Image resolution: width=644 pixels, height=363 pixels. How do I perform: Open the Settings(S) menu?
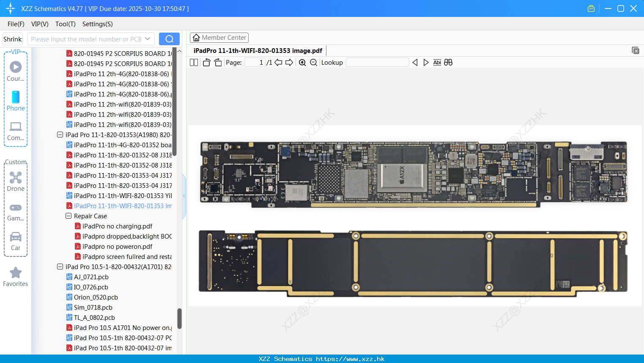(98, 24)
